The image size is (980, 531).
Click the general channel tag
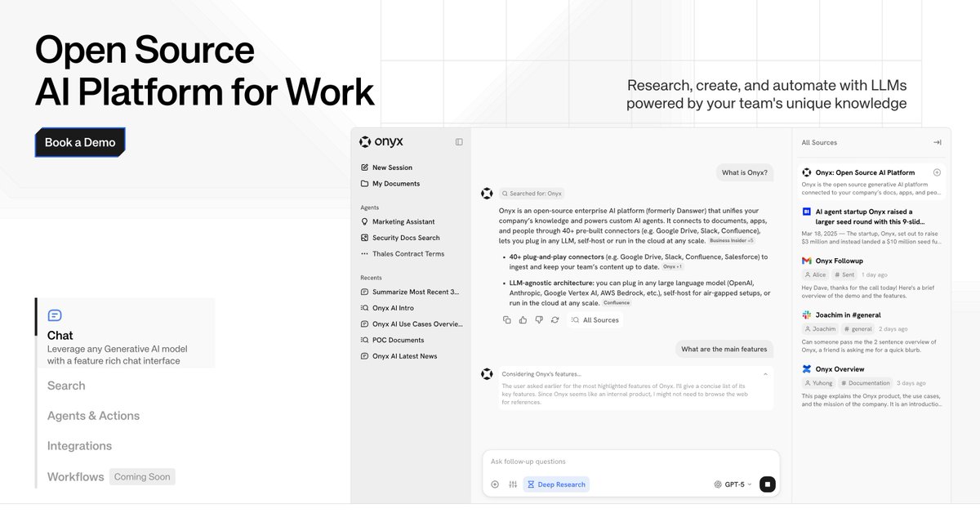pyautogui.click(x=858, y=329)
